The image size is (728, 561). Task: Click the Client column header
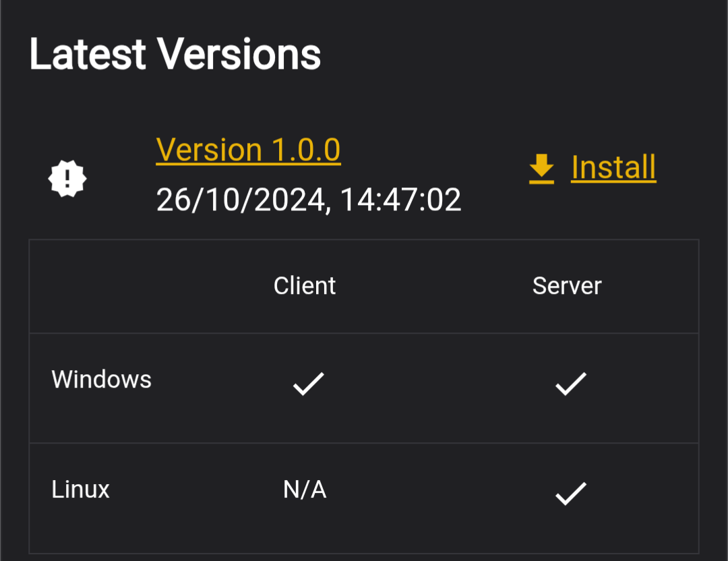tap(305, 286)
